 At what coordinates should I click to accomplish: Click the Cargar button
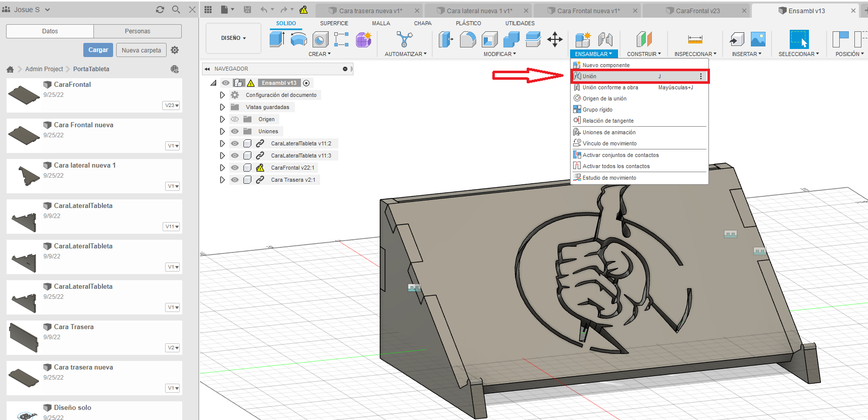tap(98, 50)
